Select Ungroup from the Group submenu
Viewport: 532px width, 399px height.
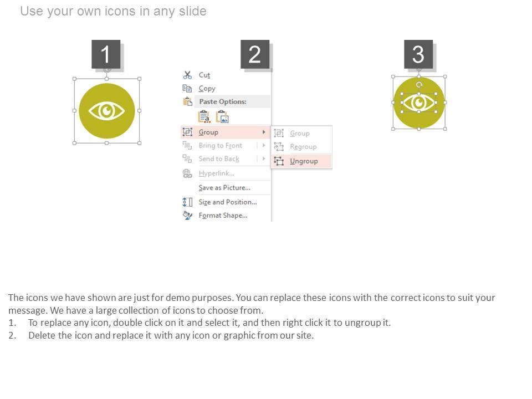coord(304,161)
